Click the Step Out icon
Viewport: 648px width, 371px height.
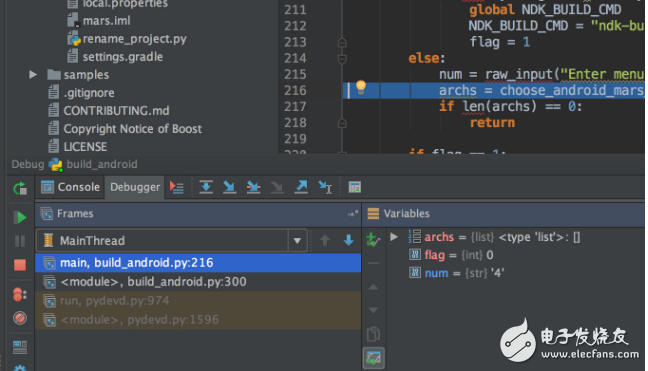pyautogui.click(x=301, y=187)
